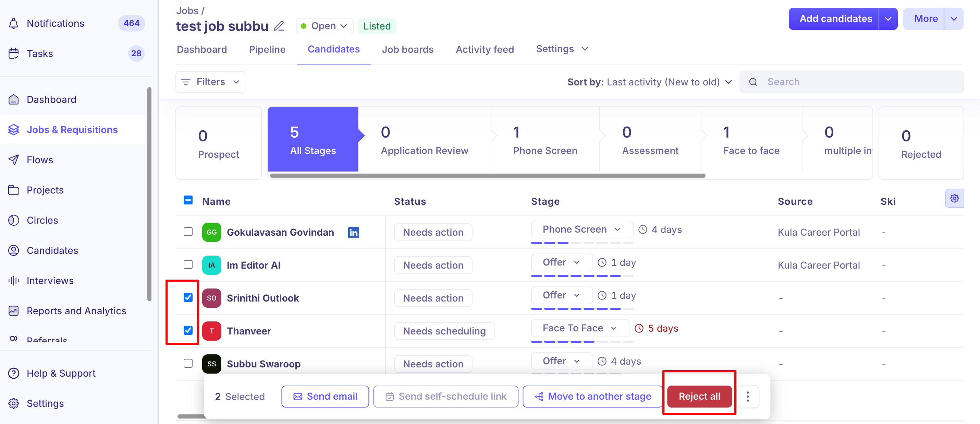Click the Reports and Analytics chart icon

[x=14, y=310]
